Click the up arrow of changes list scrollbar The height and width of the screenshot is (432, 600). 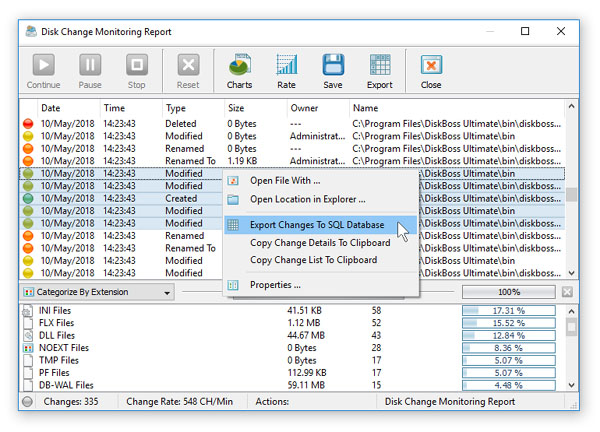click(571, 107)
